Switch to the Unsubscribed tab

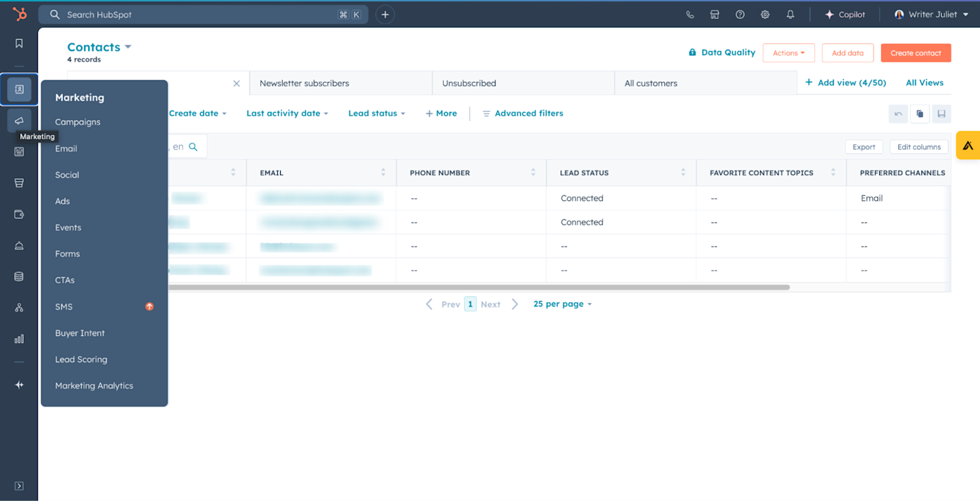(523, 83)
